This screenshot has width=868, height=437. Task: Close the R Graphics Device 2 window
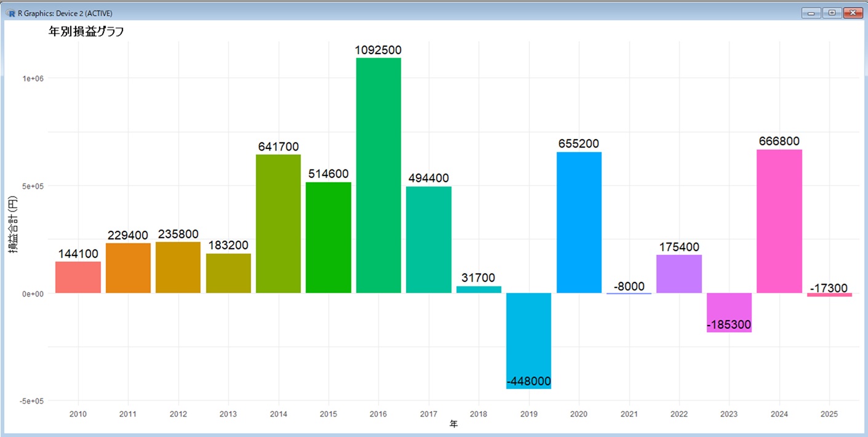tap(853, 13)
